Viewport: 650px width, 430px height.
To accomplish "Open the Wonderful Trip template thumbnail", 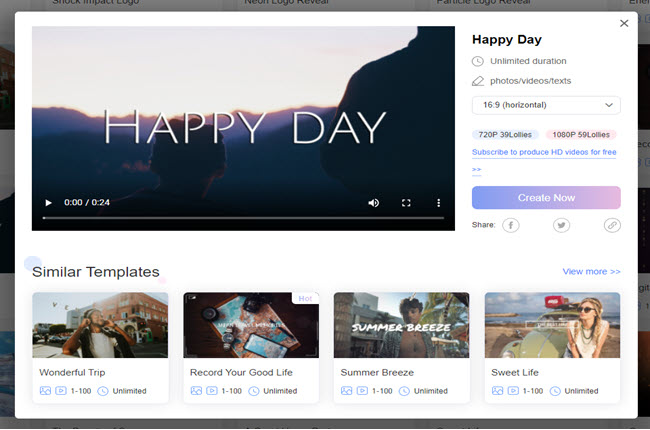I will pyautogui.click(x=100, y=325).
